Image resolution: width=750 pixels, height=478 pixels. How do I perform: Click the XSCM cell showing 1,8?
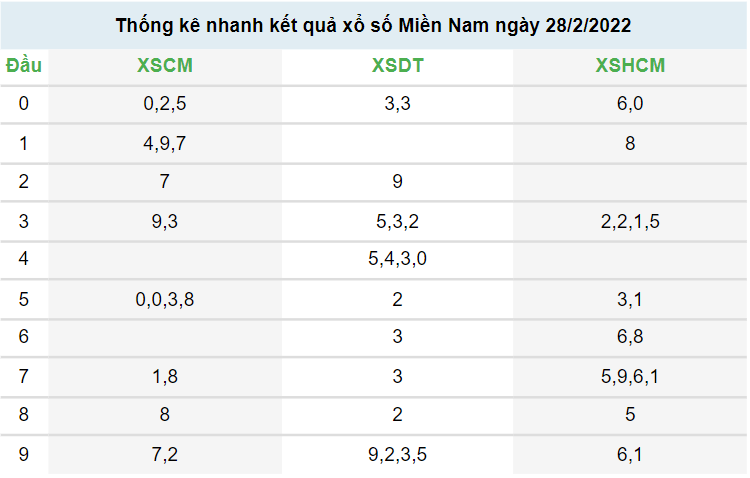point(165,377)
